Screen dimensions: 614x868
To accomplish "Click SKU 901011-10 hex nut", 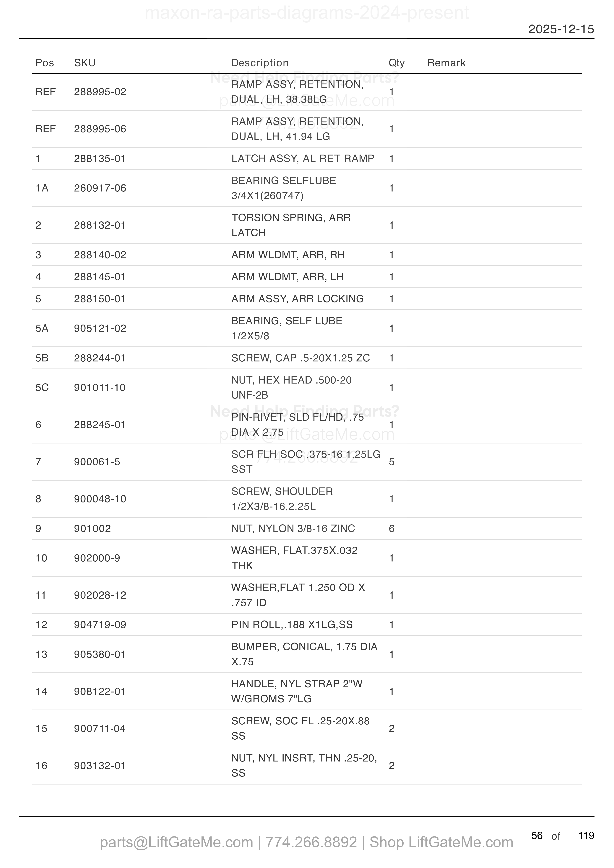I will pos(100,387).
